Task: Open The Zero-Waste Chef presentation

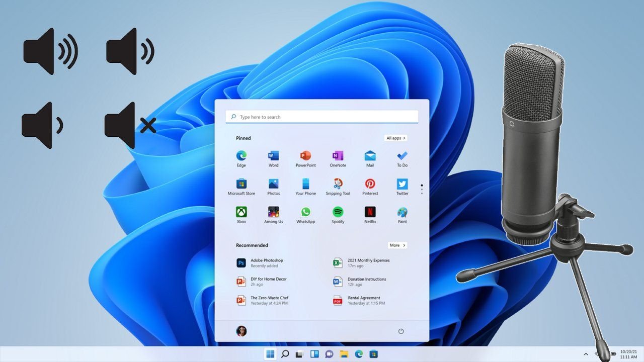Action: click(x=263, y=300)
